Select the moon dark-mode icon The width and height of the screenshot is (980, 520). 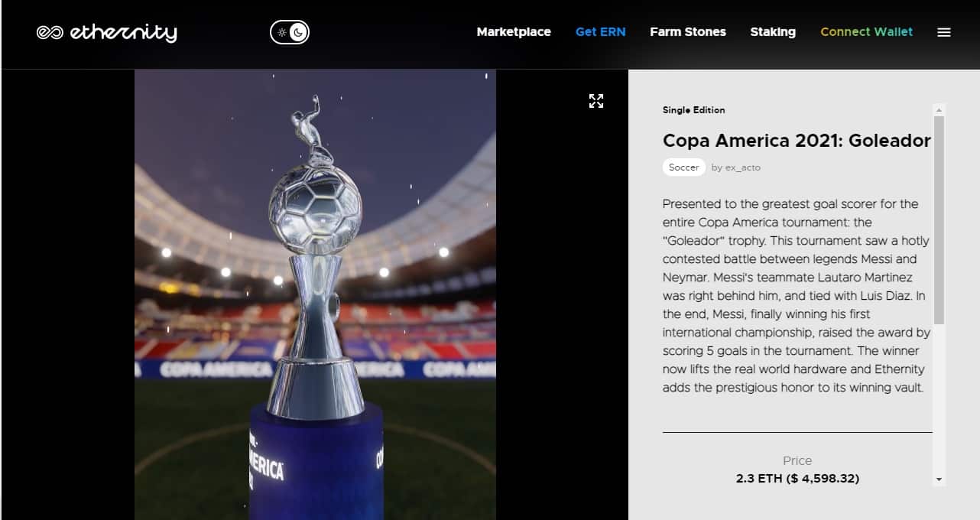point(299,32)
